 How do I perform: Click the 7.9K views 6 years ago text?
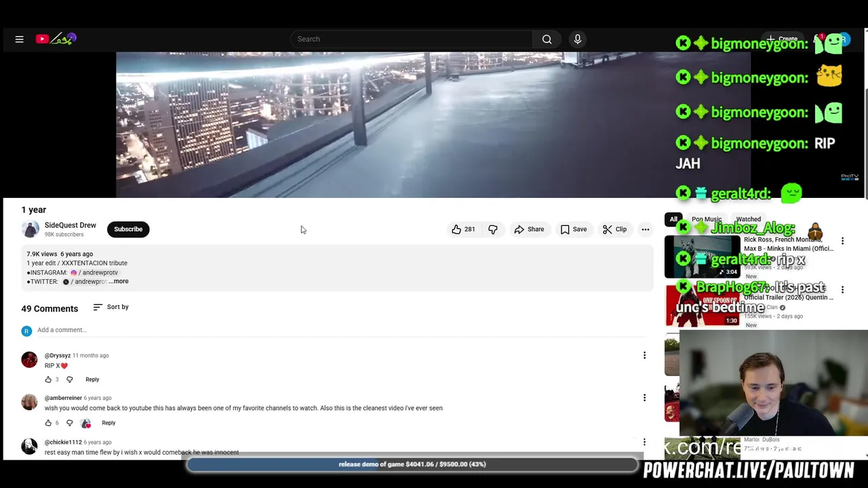pyautogui.click(x=60, y=254)
